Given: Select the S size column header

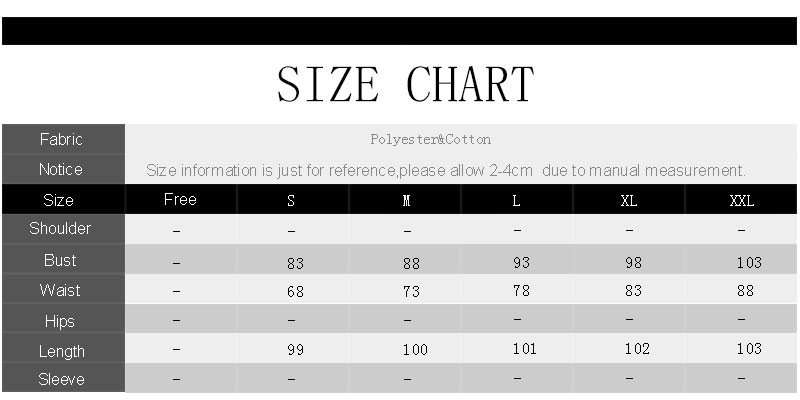Looking at the screenshot, I should tap(291, 200).
